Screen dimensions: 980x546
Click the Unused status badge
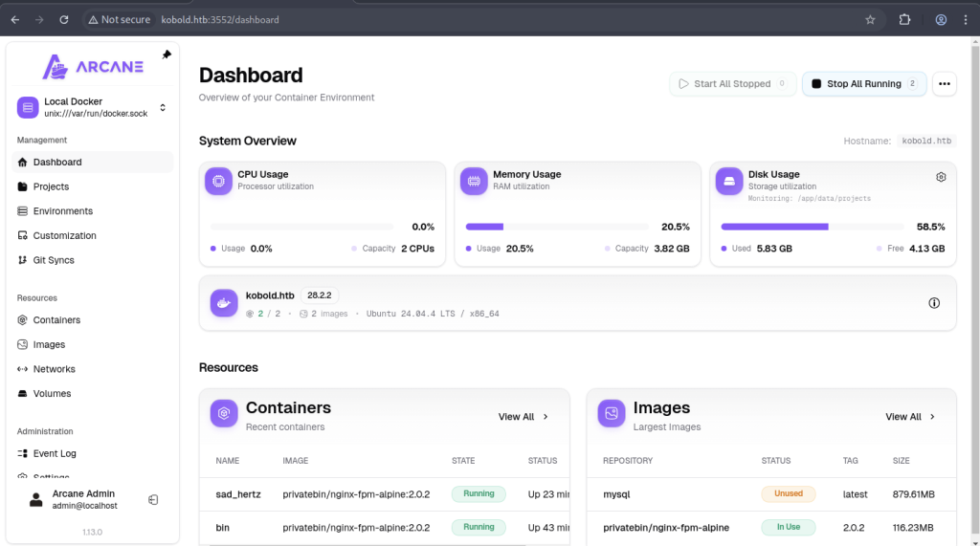(789, 493)
